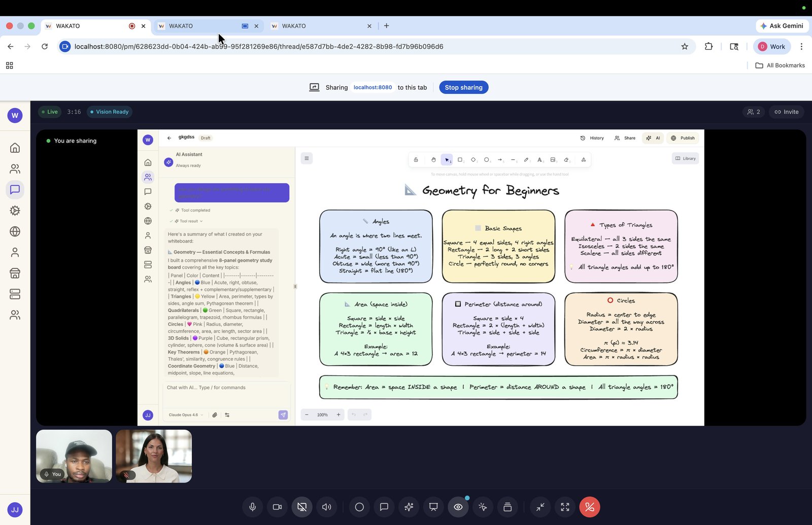Image resolution: width=812 pixels, height=525 pixels.
Task: Open the apps grid in bookmarks bar
Action: tap(9, 65)
